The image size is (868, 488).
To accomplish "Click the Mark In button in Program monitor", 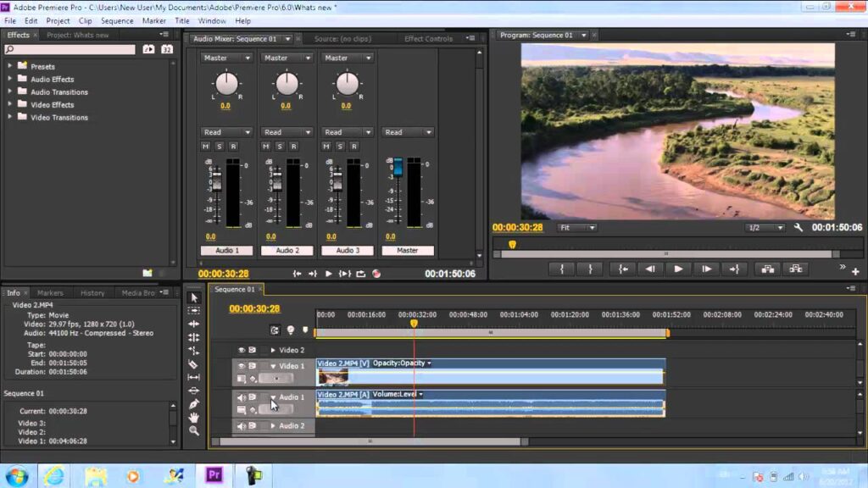I will point(562,269).
